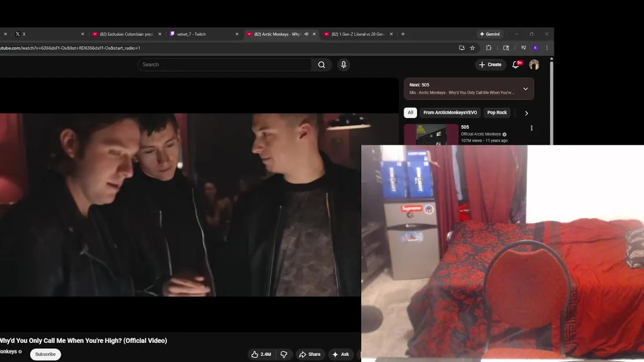Close the velvet_7 Twitch tab
The image size is (644, 362).
click(x=237, y=34)
